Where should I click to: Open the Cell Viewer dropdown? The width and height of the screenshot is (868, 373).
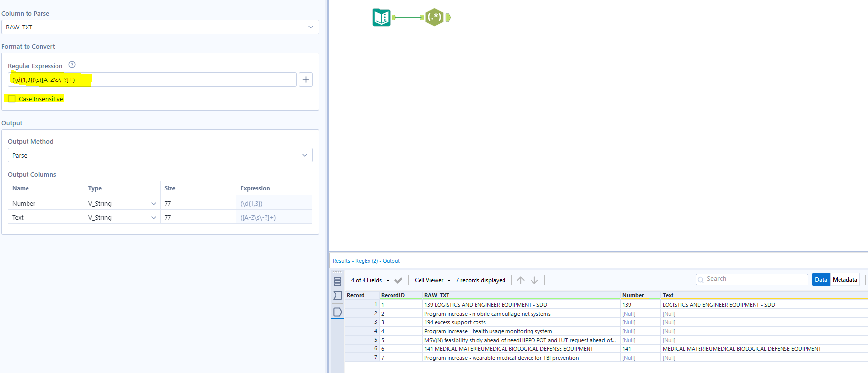coord(432,280)
